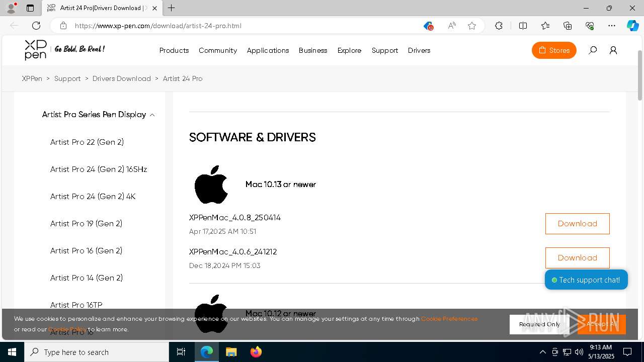Select Artist Pro 16TP in sidebar

[x=76, y=305]
